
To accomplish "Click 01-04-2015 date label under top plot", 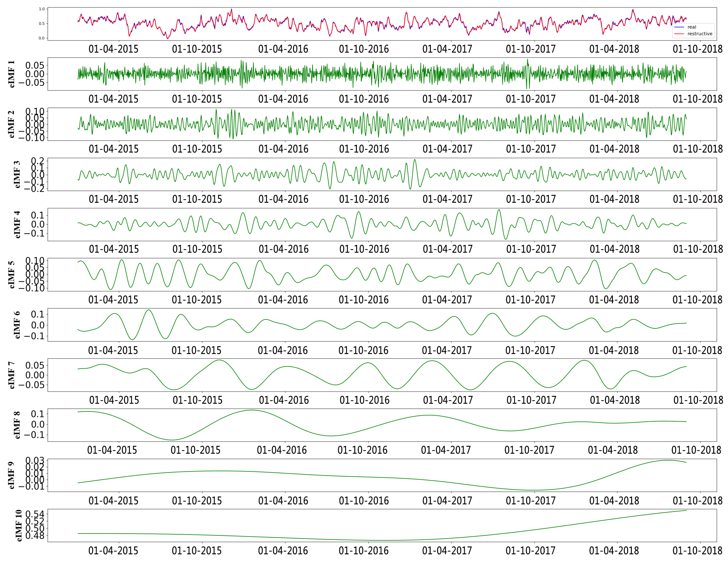I will point(113,49).
